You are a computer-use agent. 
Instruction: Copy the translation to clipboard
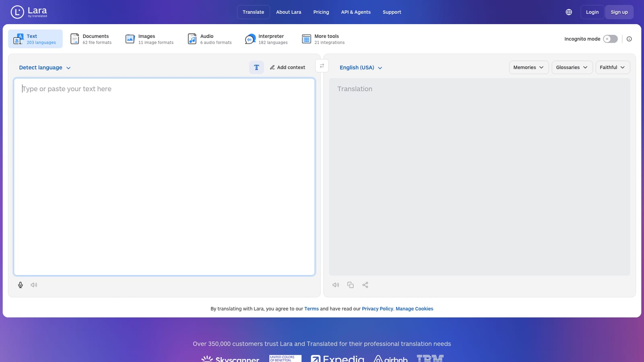[x=351, y=285]
